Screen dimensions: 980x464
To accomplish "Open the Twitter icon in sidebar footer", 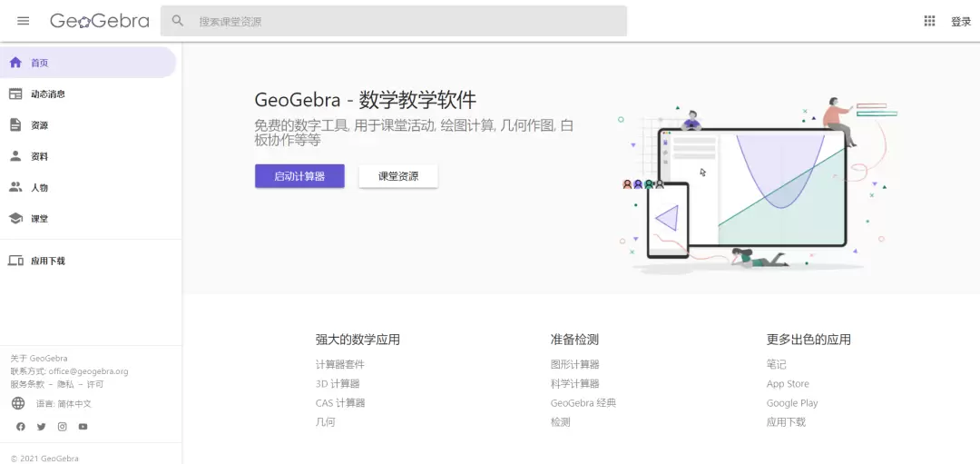I will point(41,427).
